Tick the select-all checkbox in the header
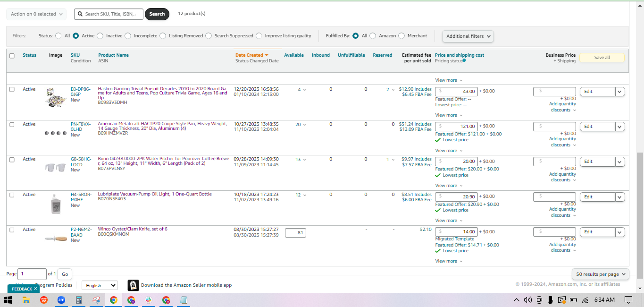The height and width of the screenshot is (307, 644). pyautogui.click(x=12, y=56)
